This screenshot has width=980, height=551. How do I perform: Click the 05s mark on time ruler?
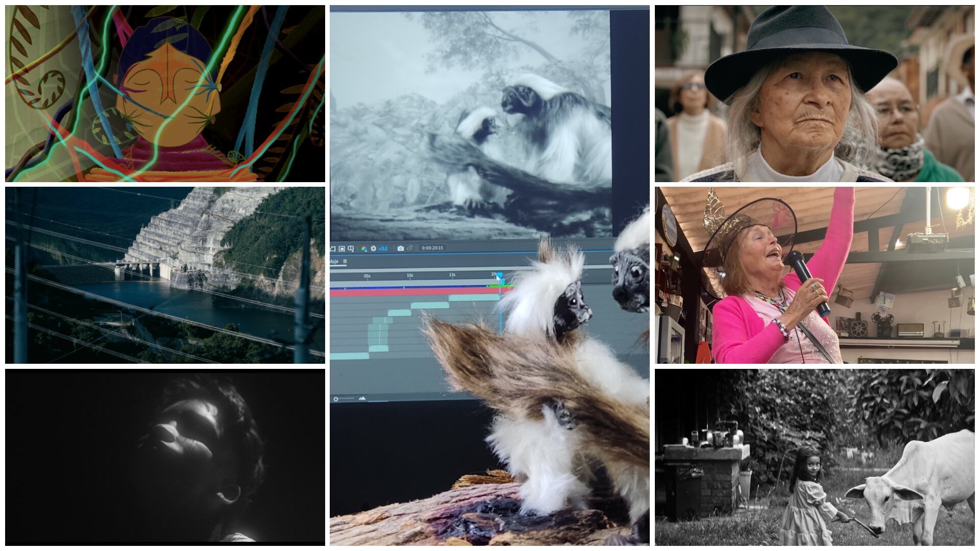[x=367, y=275]
